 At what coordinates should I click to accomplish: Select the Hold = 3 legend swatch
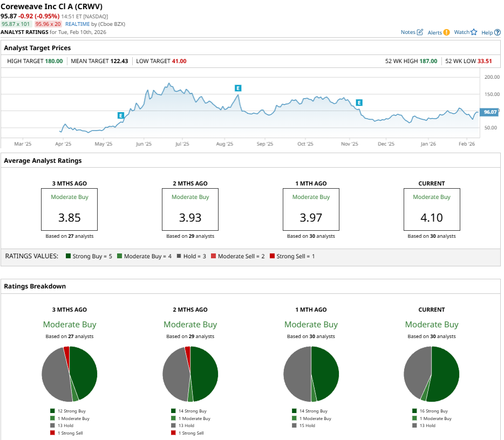(x=178, y=256)
